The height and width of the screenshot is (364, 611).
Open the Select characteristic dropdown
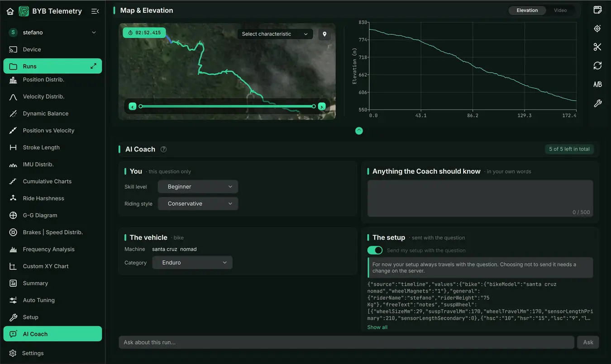pyautogui.click(x=275, y=34)
